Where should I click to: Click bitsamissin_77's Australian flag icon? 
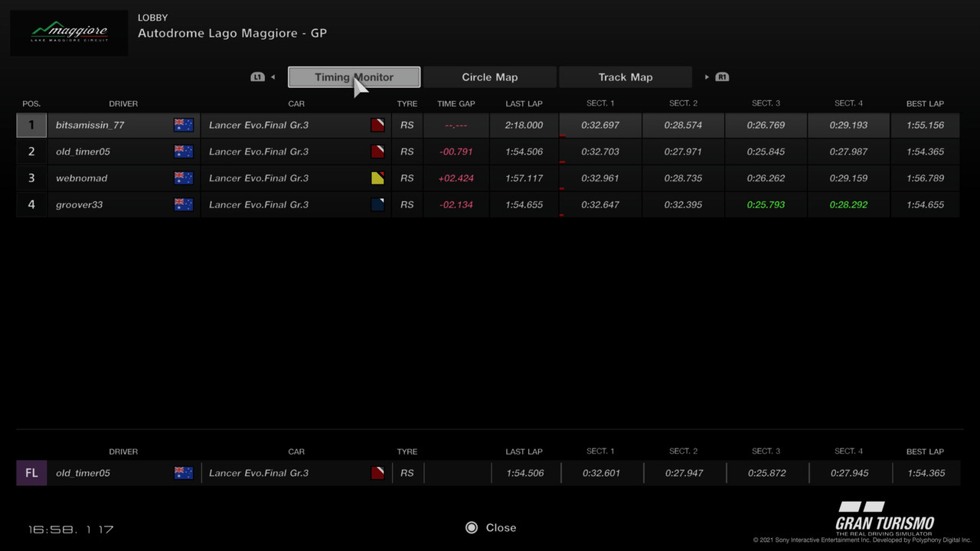coord(184,125)
